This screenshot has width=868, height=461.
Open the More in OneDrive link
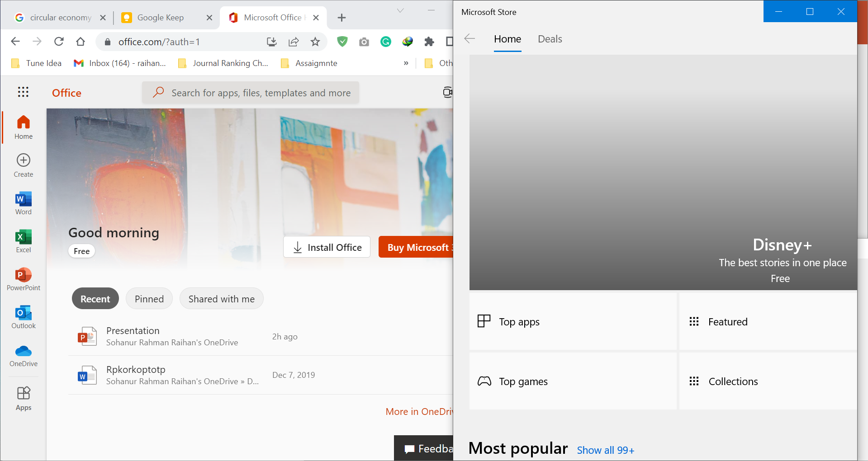tap(419, 411)
